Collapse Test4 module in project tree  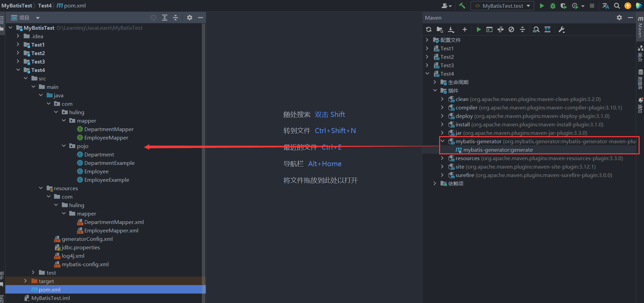pos(18,70)
